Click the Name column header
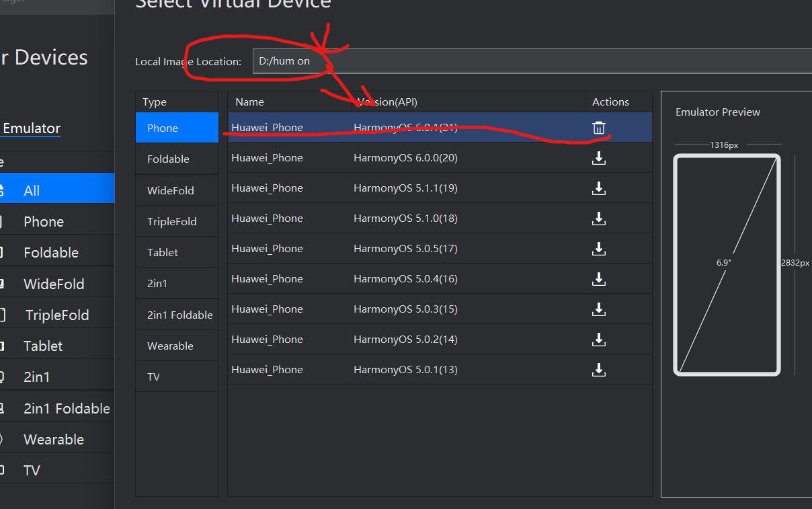This screenshot has height=509, width=812. 289,102
